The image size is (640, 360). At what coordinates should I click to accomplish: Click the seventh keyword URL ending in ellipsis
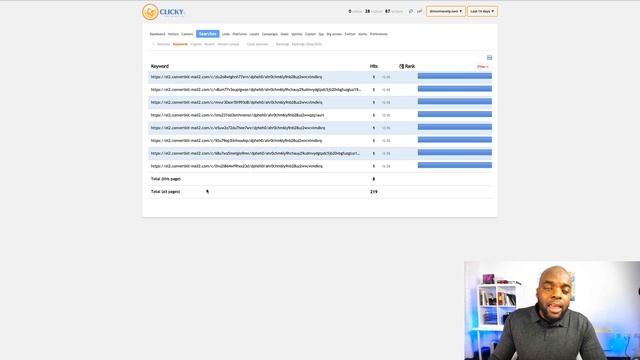point(256,153)
